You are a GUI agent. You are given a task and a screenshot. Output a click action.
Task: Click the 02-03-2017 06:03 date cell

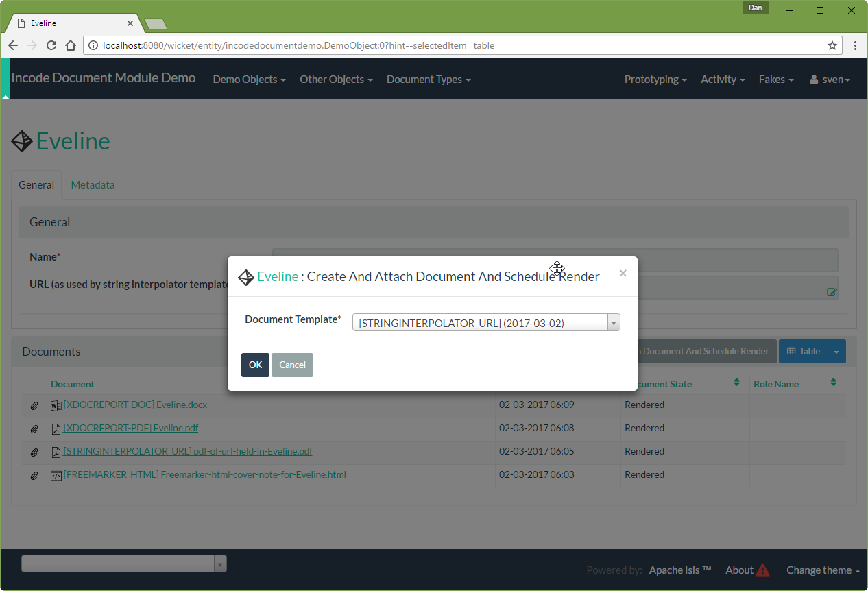(x=536, y=474)
